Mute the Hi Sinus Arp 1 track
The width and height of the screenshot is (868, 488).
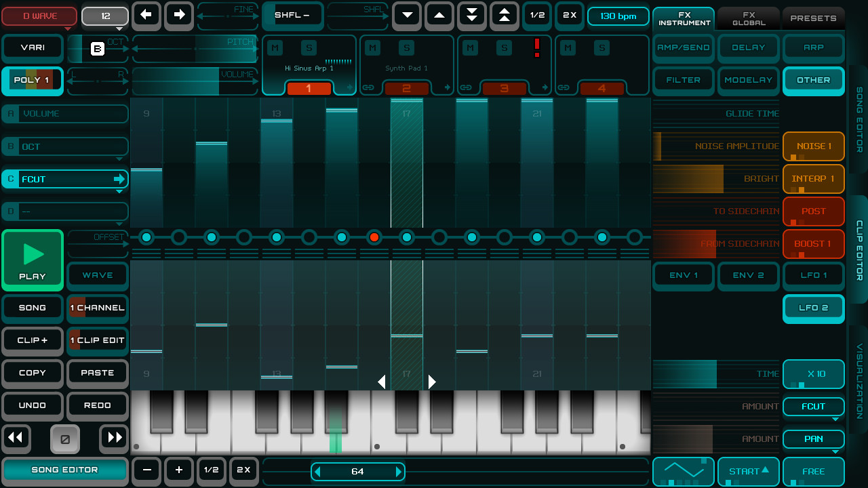pos(274,47)
